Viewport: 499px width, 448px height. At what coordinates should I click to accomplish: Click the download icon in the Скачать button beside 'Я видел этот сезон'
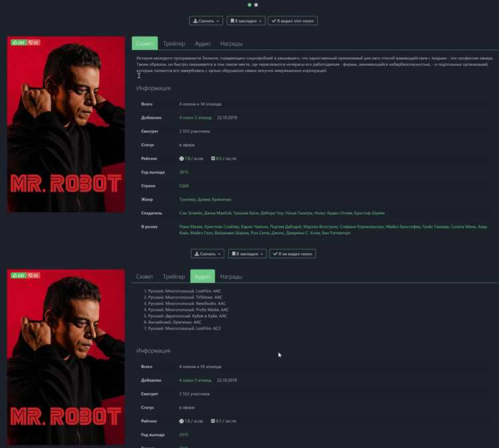pos(195,21)
